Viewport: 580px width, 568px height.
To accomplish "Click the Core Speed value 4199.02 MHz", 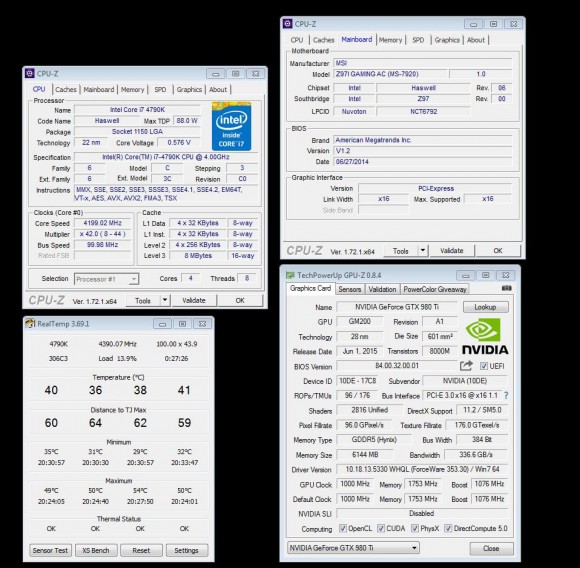I will pos(102,223).
